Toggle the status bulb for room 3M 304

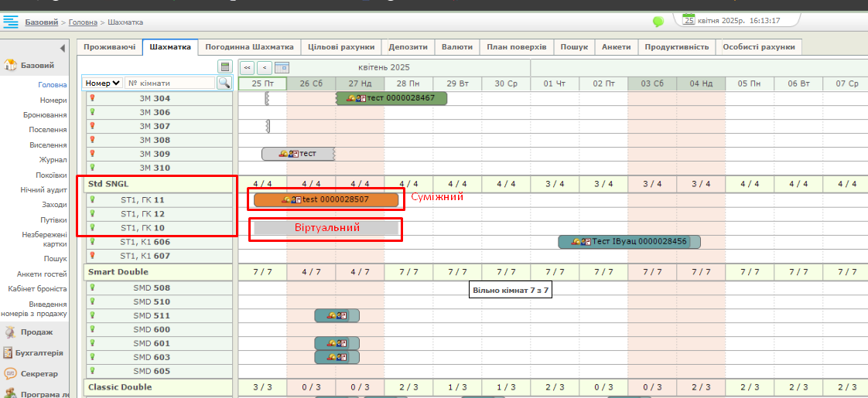click(x=92, y=98)
